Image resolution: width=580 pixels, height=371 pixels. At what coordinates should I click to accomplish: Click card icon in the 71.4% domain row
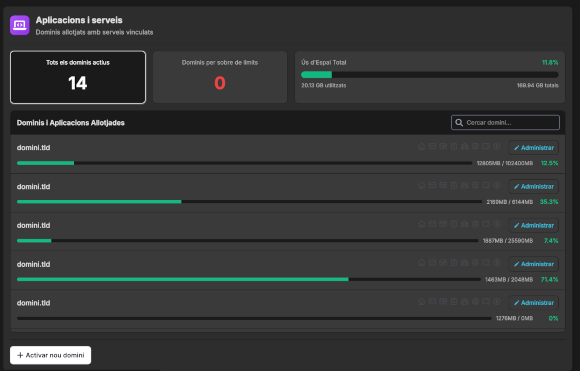point(486,263)
